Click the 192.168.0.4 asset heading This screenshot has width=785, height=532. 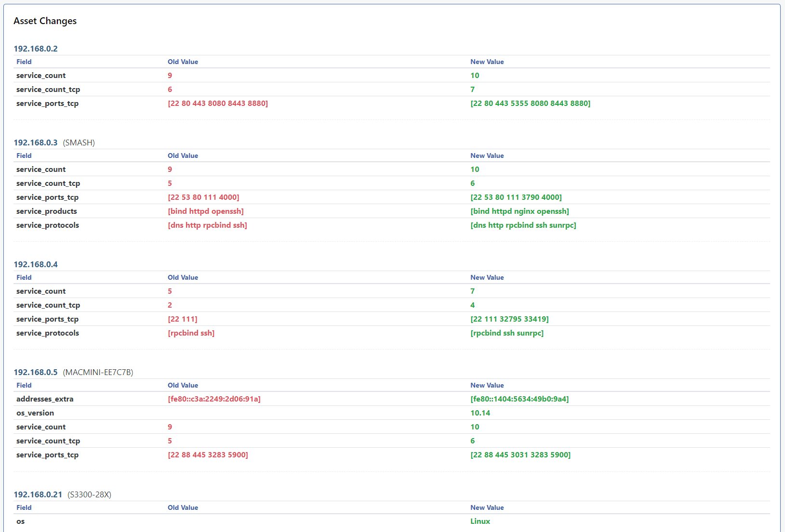pos(36,264)
